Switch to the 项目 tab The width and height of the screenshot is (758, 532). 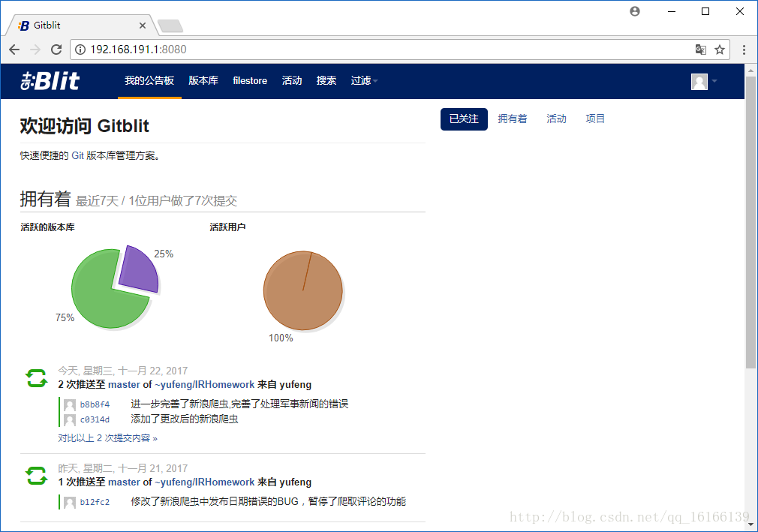(x=595, y=119)
